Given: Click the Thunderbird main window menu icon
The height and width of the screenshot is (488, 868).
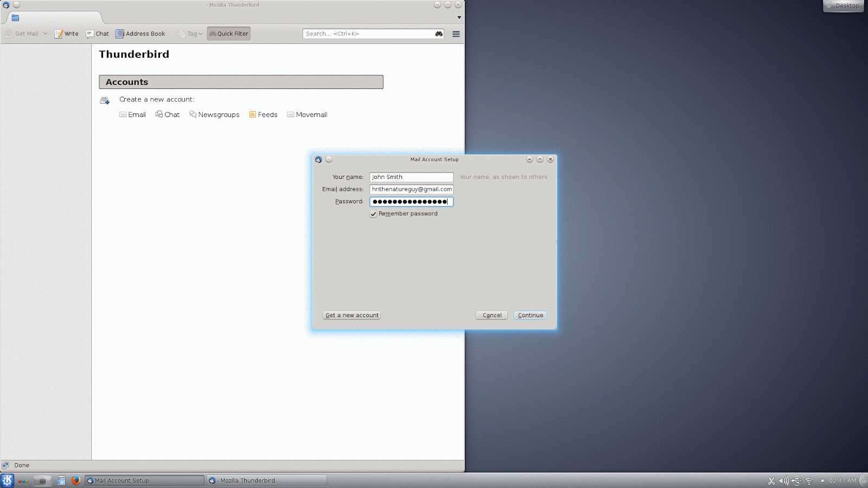Looking at the screenshot, I should 6,5.
